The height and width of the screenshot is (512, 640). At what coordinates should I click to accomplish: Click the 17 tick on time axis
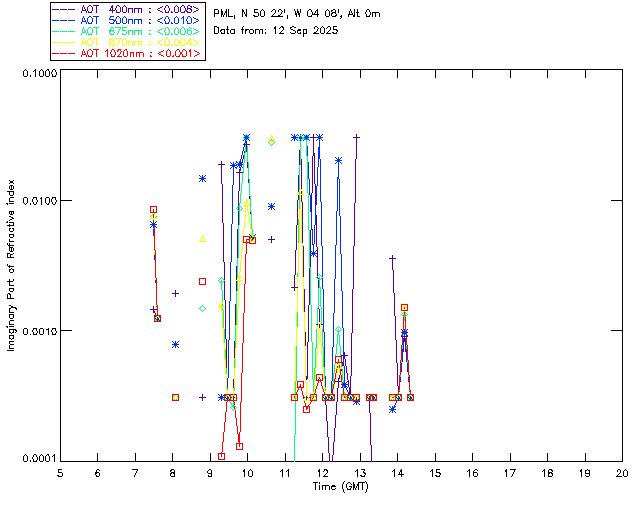[x=509, y=472]
